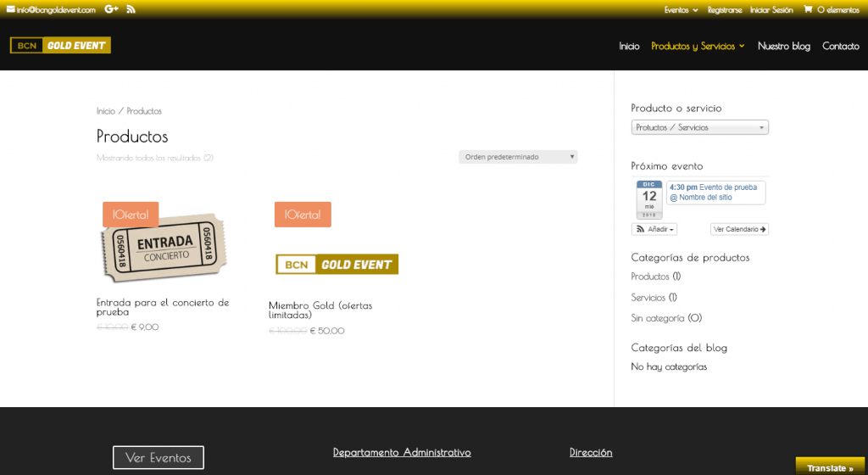Click the Iniciar Sesión link
The height and width of the screenshot is (475, 868).
pos(771,10)
